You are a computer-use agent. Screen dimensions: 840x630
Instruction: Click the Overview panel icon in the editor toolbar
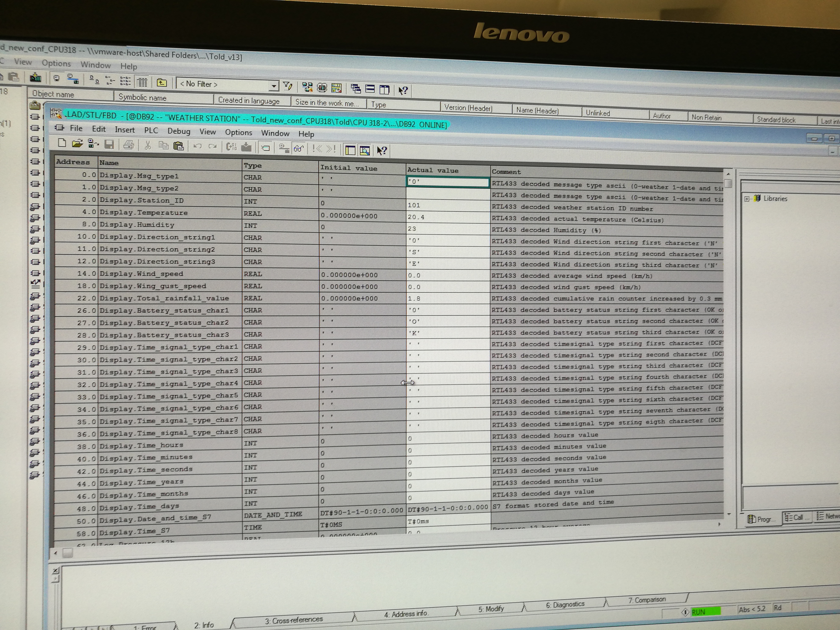pos(350,150)
